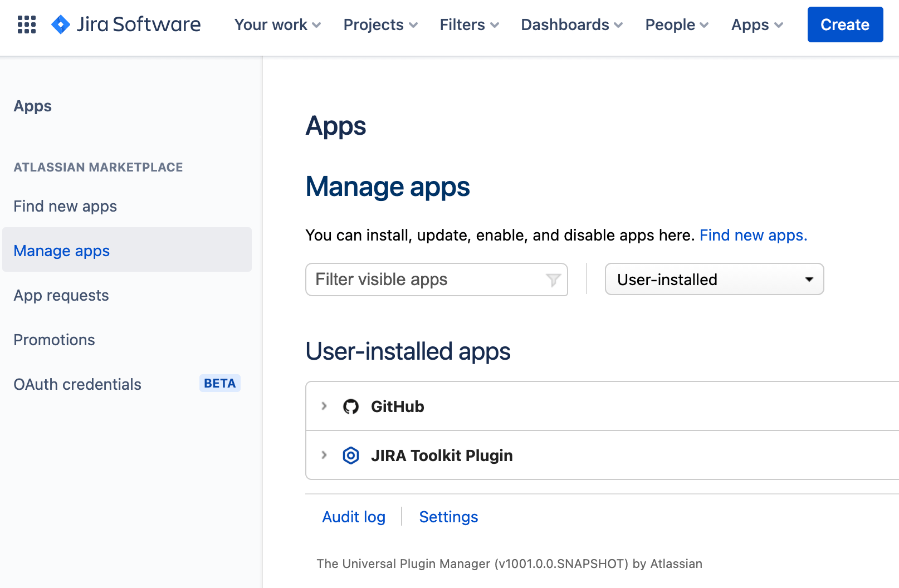Image resolution: width=899 pixels, height=588 pixels.
Task: Open Promotions from the sidebar
Action: [54, 340]
